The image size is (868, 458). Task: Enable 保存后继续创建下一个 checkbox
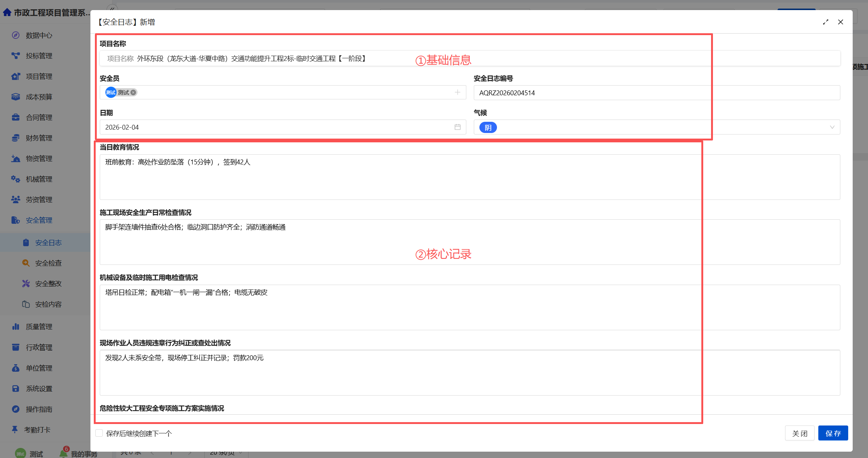(99, 433)
